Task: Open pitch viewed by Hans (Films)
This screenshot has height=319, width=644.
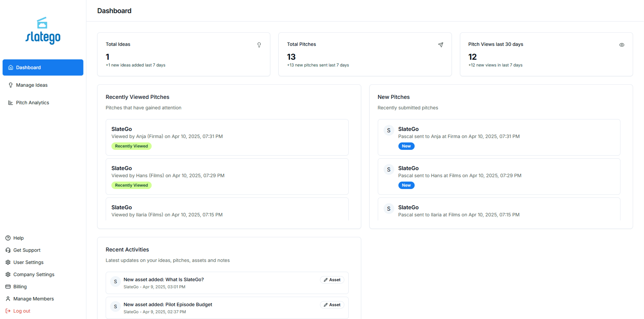Action: [227, 176]
